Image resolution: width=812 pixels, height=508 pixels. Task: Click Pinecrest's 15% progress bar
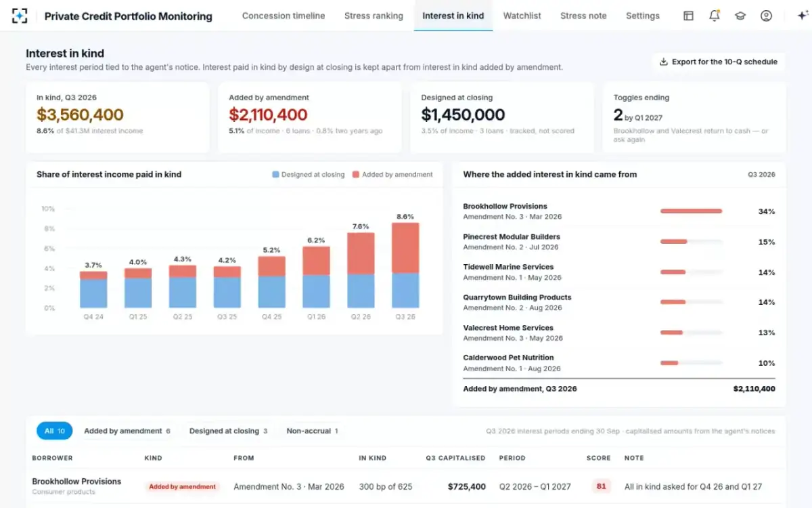pyautogui.click(x=692, y=242)
